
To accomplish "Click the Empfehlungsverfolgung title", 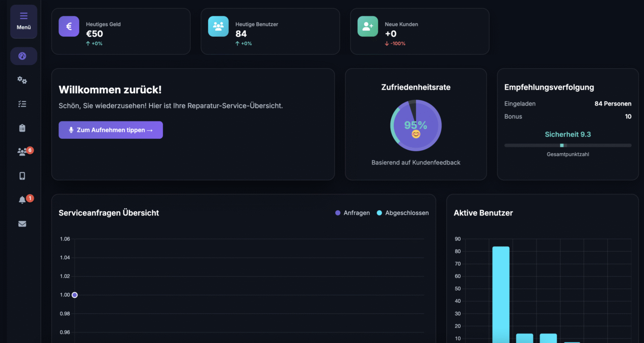I will point(549,87).
